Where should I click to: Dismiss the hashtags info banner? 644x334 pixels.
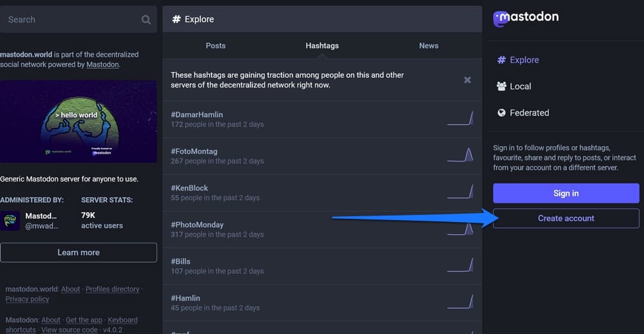click(468, 80)
